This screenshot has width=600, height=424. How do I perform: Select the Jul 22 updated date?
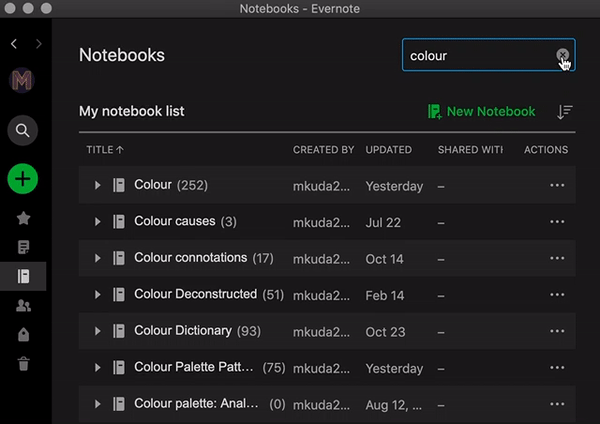383,222
